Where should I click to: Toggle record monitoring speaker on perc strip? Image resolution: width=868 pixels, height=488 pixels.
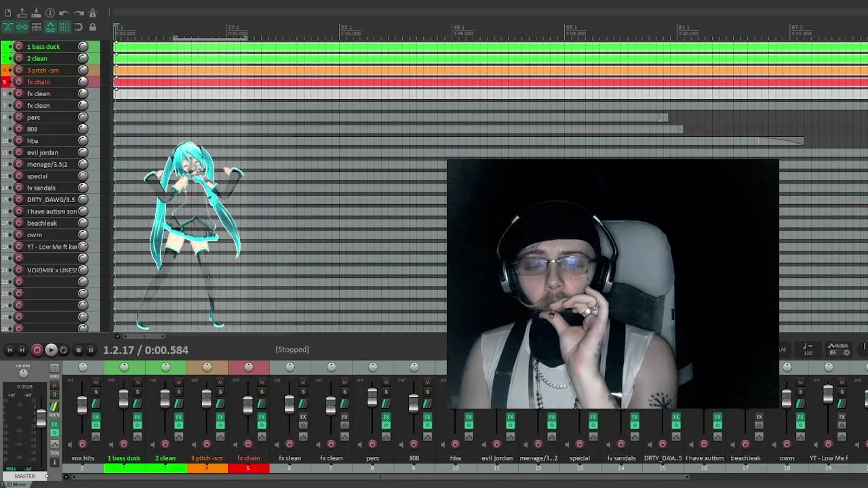pyautogui.click(x=359, y=445)
